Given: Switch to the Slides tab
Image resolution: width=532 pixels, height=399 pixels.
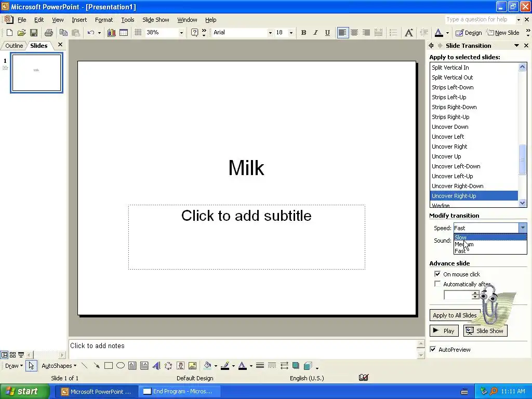Looking at the screenshot, I should click(x=38, y=46).
